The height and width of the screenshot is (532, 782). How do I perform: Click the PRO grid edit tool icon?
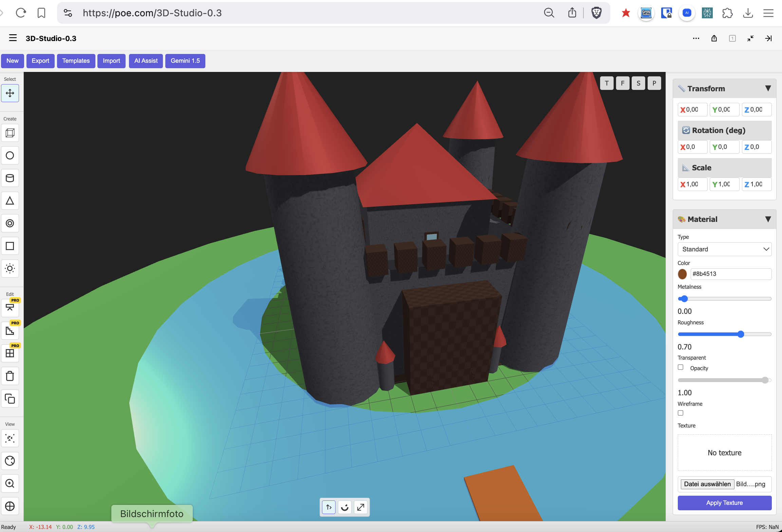[10, 353]
